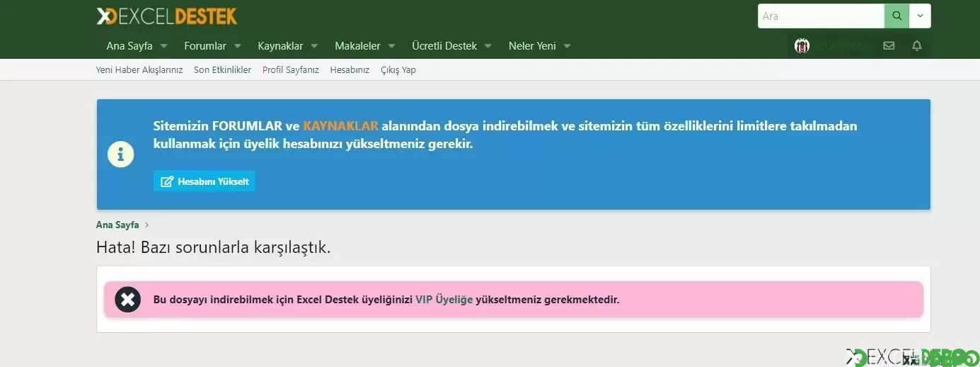
Task: Go to Yeni Haber Akışlarınız
Action: [x=139, y=70]
